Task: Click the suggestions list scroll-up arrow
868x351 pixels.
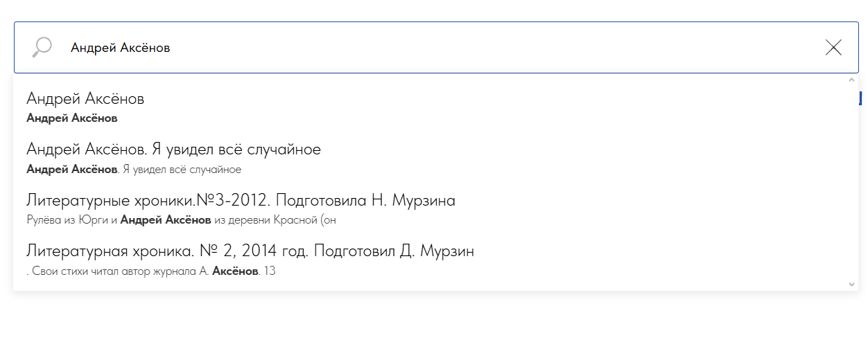Action: [x=851, y=80]
